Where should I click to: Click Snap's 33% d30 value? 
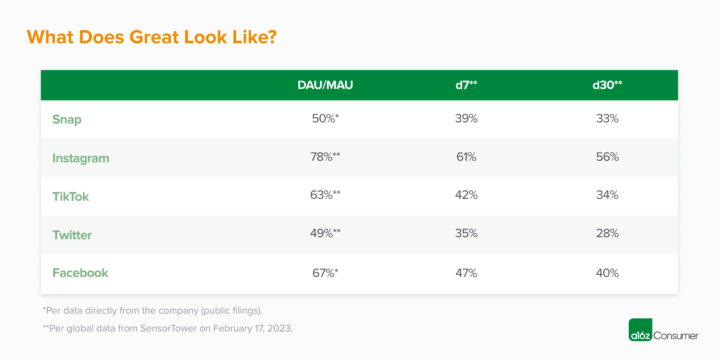pos(608,119)
